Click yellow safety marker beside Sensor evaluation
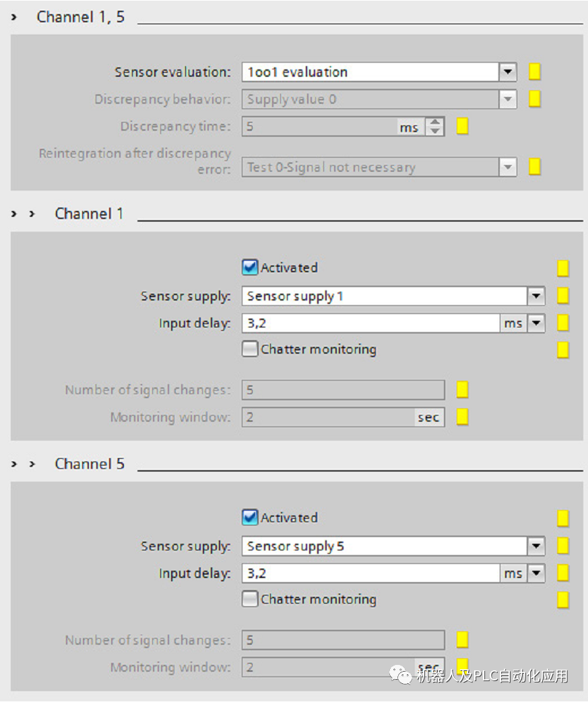588x702 pixels. click(535, 72)
